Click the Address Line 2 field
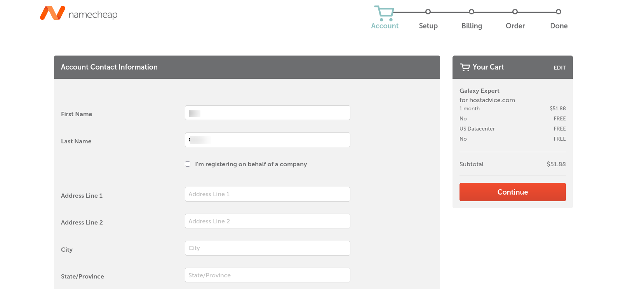644x289 pixels. point(268,221)
